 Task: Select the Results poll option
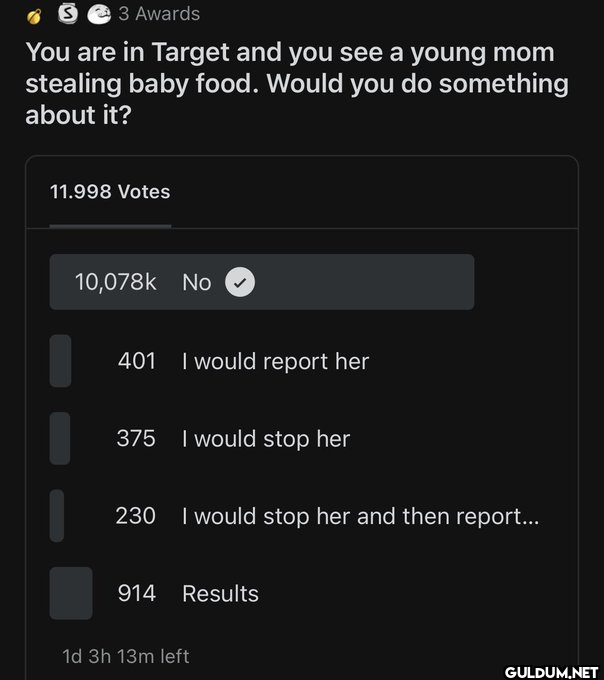click(220, 593)
